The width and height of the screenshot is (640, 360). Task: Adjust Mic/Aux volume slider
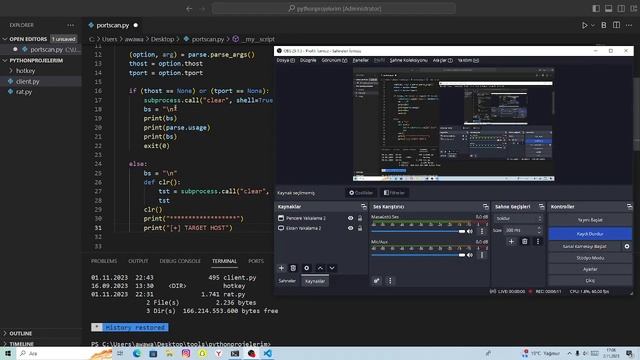(x=418, y=255)
